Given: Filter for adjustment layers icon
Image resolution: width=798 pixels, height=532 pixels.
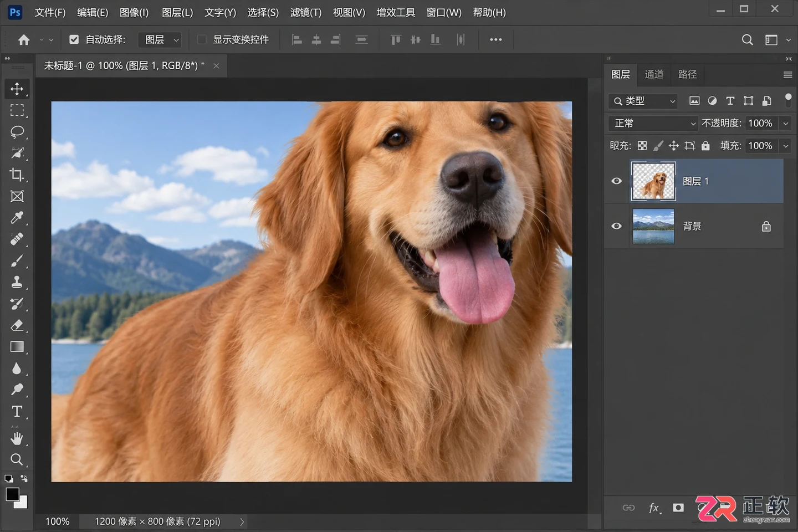Looking at the screenshot, I should [713, 101].
